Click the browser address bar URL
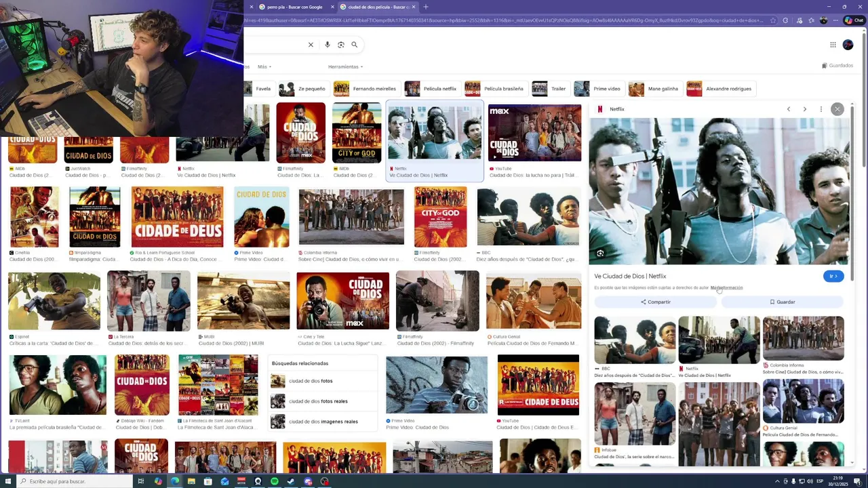Screen dimensions: 868x488 (502, 20)
